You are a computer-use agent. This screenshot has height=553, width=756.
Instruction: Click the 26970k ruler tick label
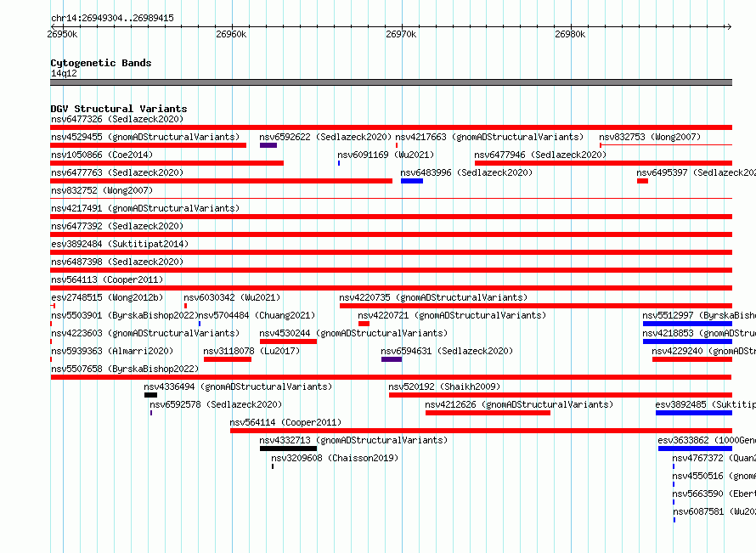point(401,34)
